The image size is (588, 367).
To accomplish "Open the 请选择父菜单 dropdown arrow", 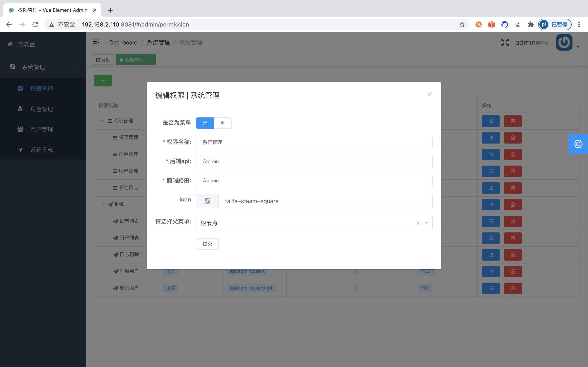I will [427, 223].
